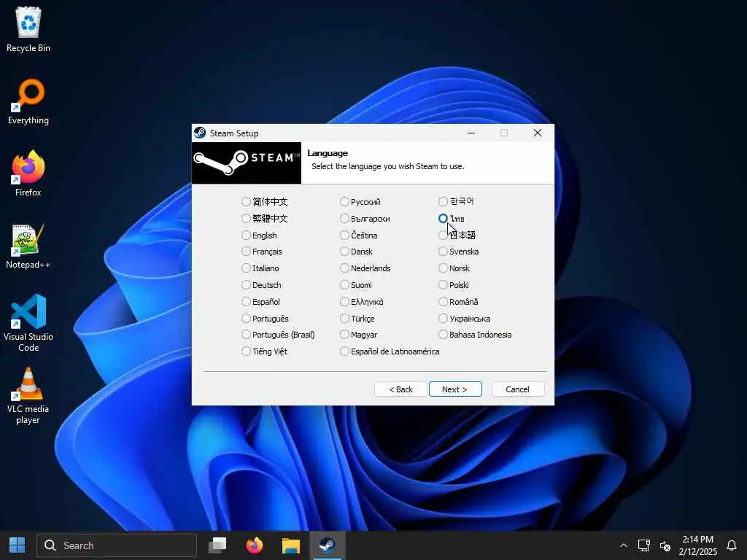The height and width of the screenshot is (560, 747).
Task: Minimize the Steam Setup window
Action: click(471, 133)
